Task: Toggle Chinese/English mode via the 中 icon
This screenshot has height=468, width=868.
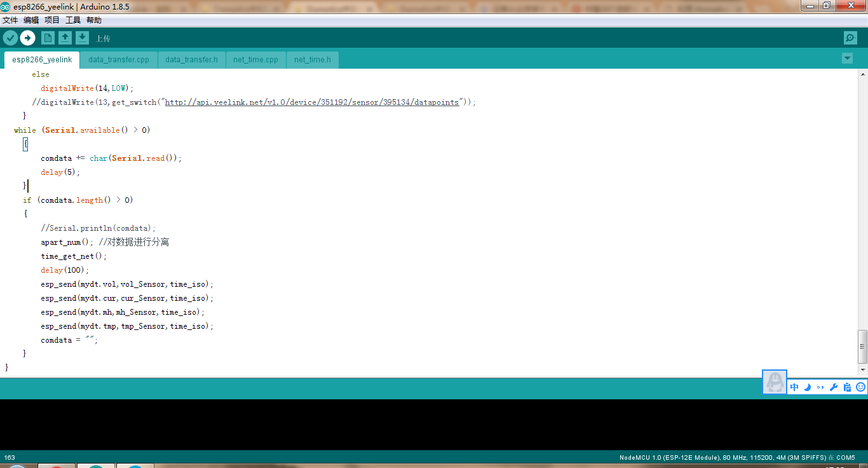Action: click(x=794, y=387)
